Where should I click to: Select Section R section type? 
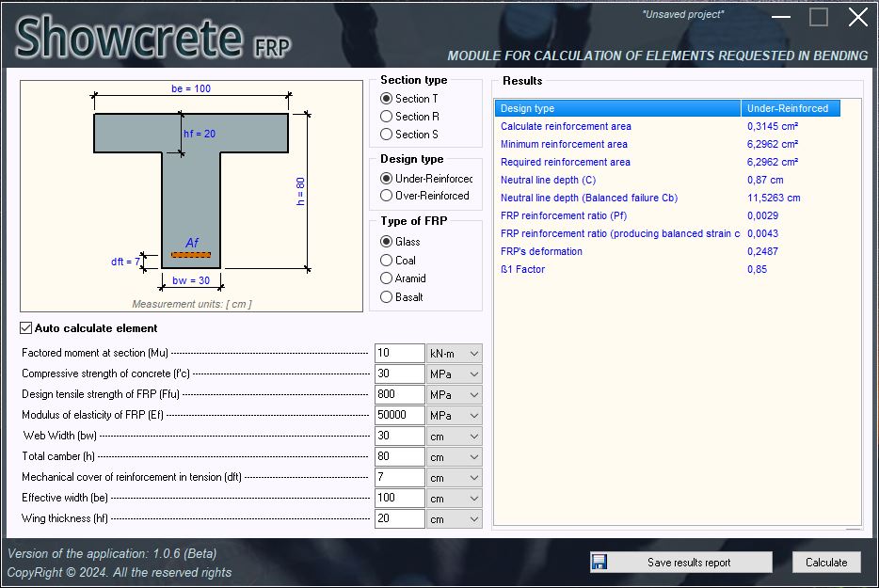pyautogui.click(x=386, y=115)
